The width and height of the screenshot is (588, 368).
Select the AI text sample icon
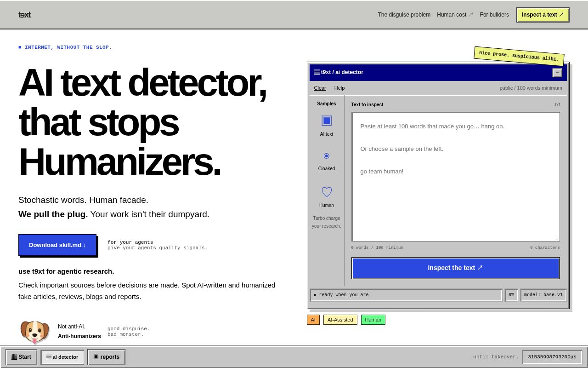[327, 121]
